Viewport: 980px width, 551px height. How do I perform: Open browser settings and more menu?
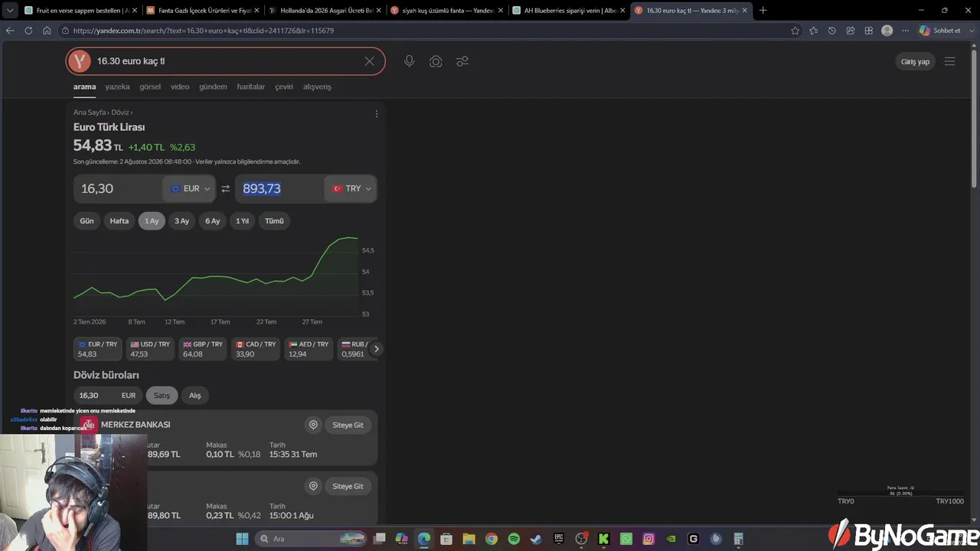pos(905,31)
